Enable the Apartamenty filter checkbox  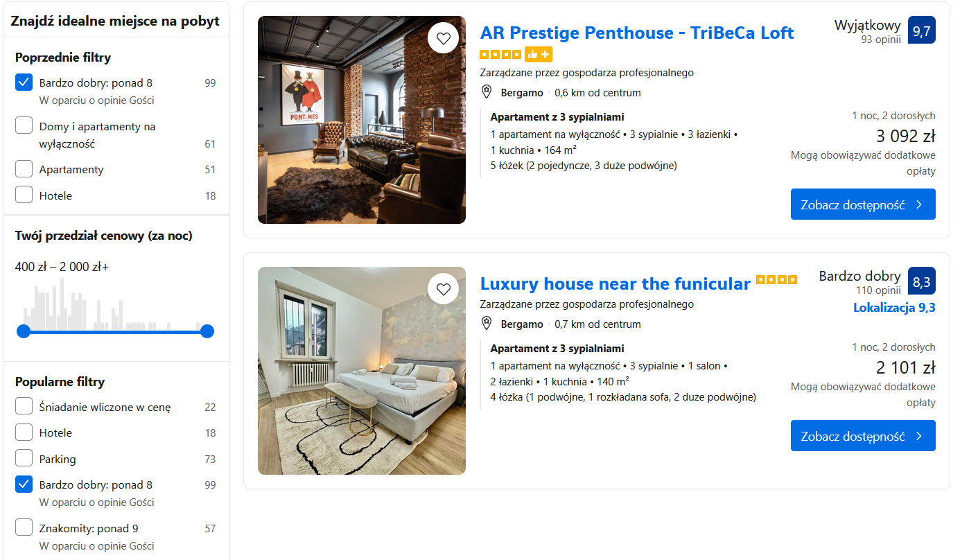pos(24,169)
